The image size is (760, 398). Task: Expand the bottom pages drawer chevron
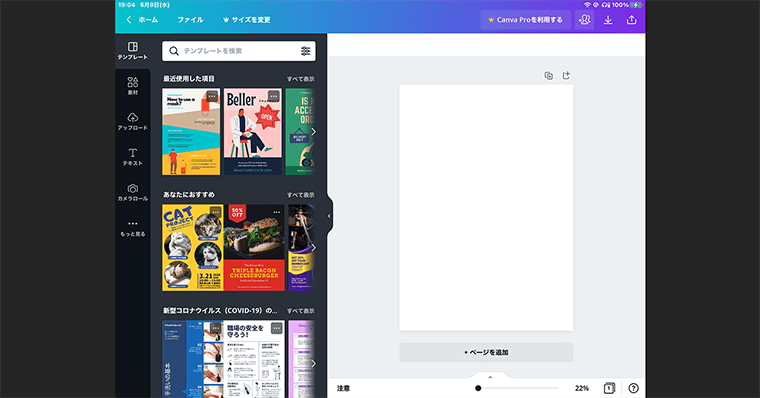coord(490,377)
